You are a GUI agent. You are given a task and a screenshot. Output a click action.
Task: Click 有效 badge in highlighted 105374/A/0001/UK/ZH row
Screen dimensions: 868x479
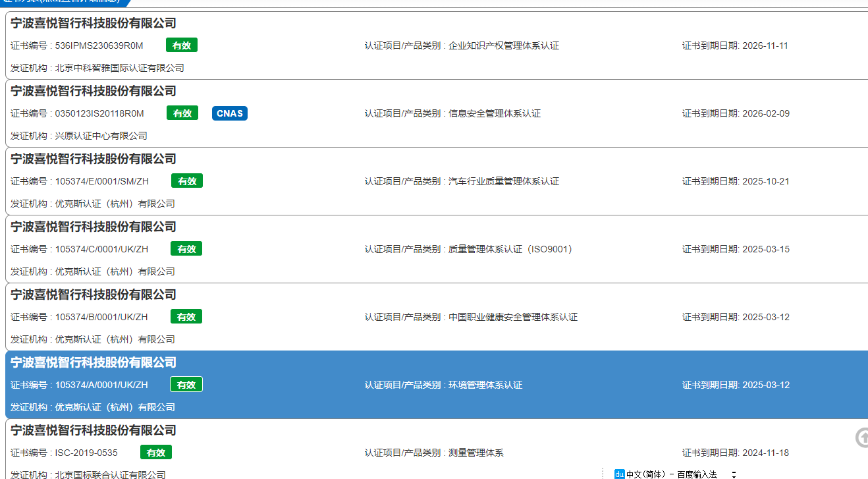(x=186, y=385)
